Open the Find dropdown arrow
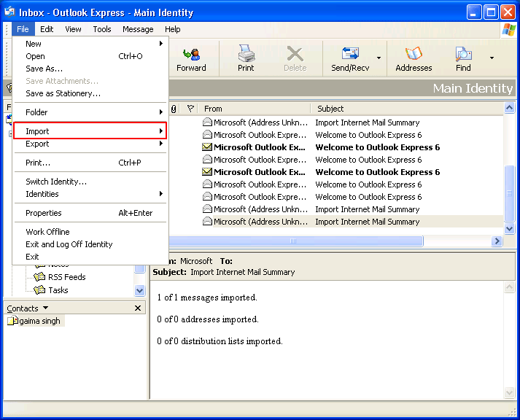 tap(492, 58)
